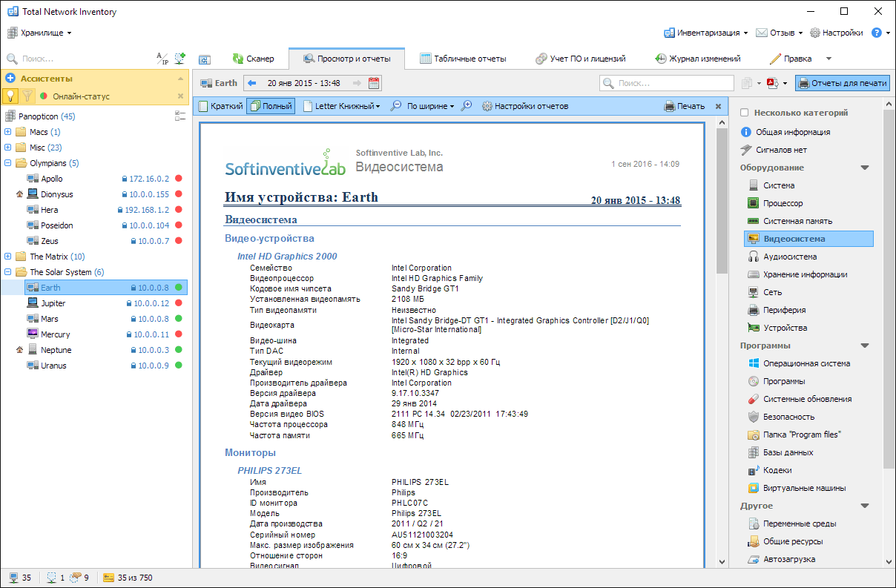Click the previous snapshot blue arrow
896x588 pixels.
251,83
